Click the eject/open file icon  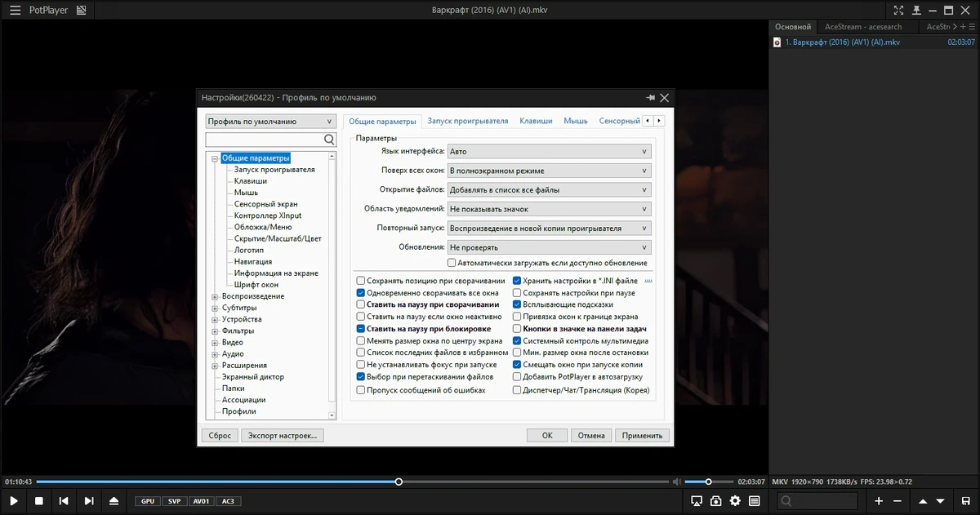[x=114, y=501]
